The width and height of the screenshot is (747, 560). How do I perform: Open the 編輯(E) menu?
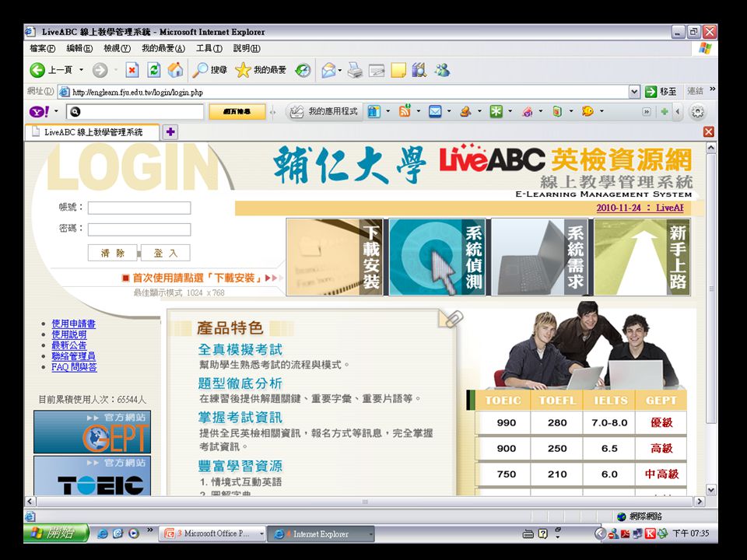(x=79, y=48)
